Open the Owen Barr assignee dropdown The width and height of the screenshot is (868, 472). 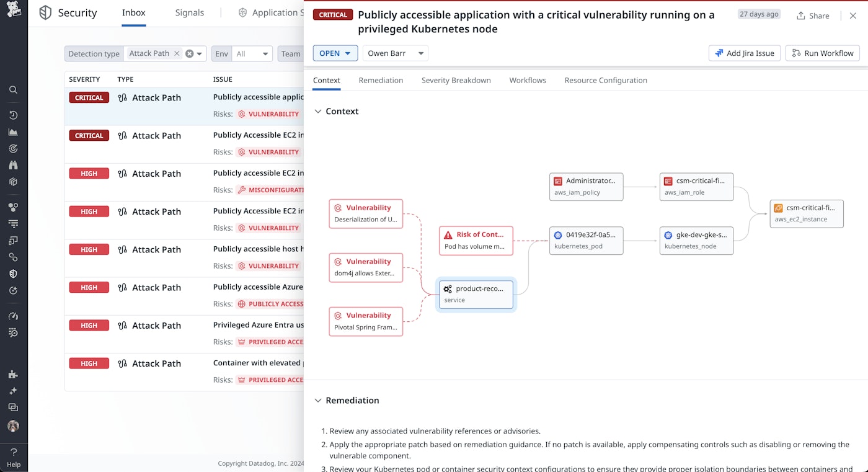coord(396,53)
